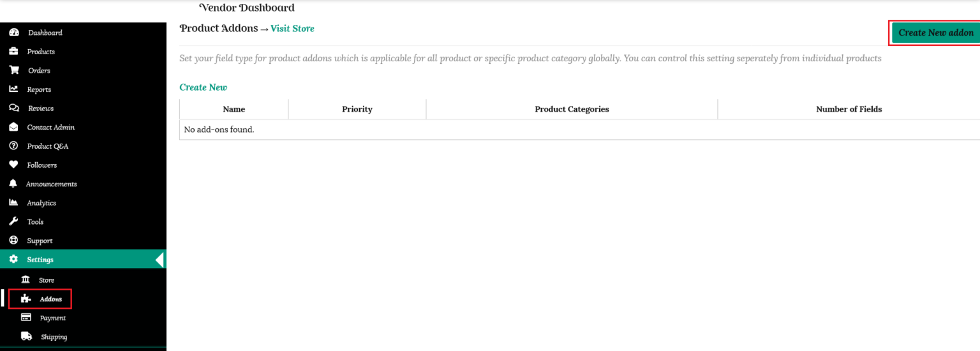
Task: Click the Reports chart icon
Action: click(x=13, y=89)
